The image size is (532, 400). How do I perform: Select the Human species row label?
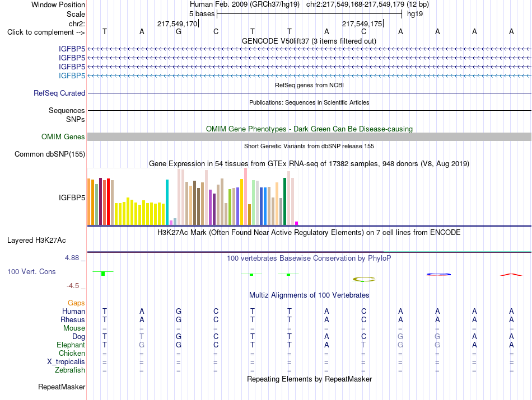tap(73, 311)
